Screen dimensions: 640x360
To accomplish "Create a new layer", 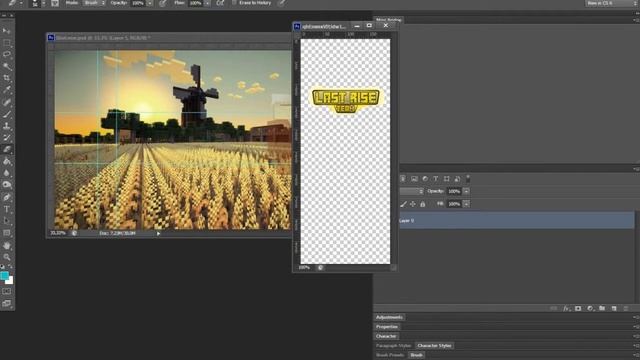I will click(x=614, y=309).
